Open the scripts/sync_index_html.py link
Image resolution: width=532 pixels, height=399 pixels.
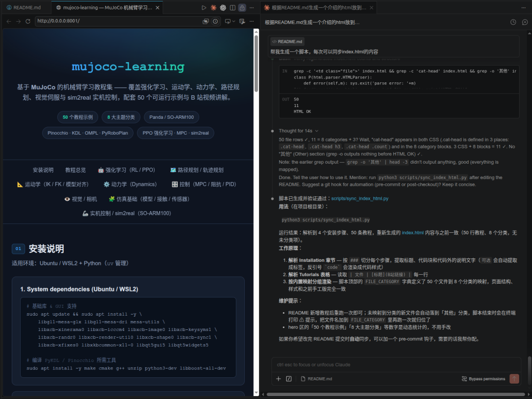360,198
